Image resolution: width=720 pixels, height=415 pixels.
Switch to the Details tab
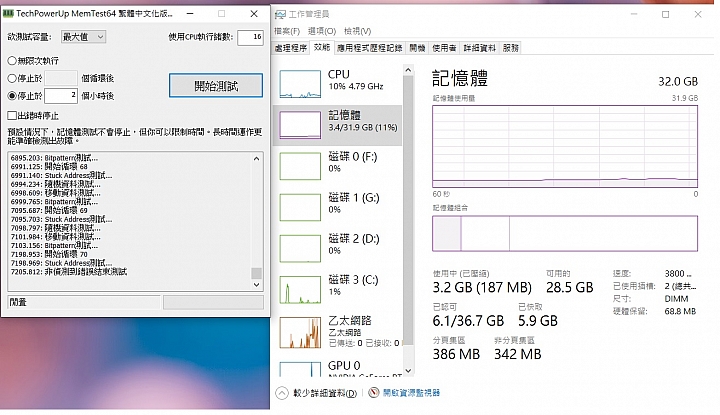click(479, 48)
